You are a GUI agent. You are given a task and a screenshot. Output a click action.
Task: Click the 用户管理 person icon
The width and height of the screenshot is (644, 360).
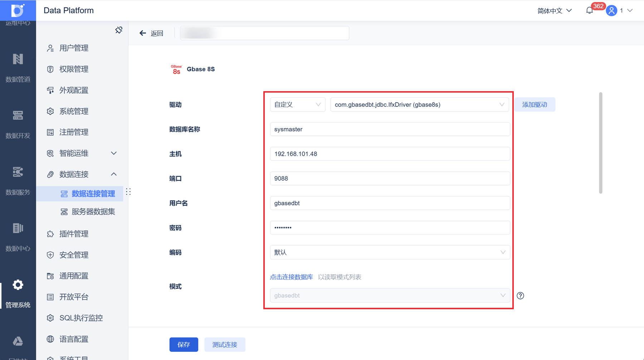tap(50, 48)
